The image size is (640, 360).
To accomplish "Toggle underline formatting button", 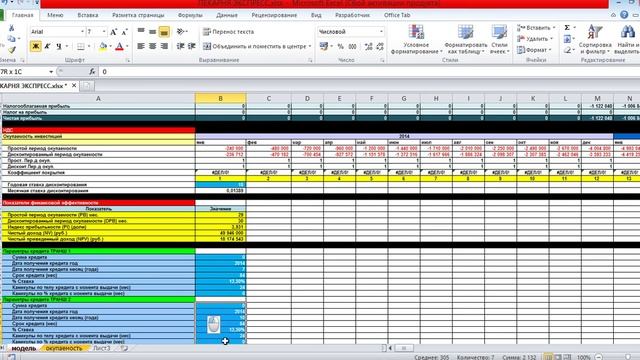I will 59,46.
